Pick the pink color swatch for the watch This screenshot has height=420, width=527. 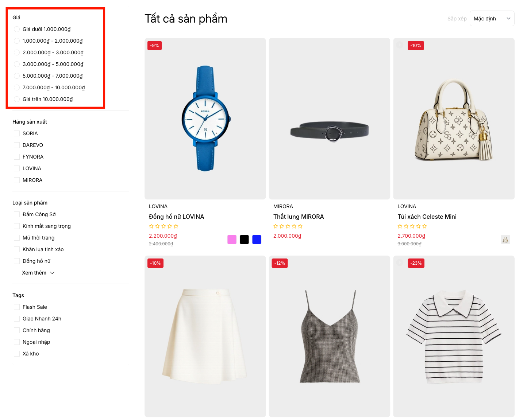click(232, 240)
